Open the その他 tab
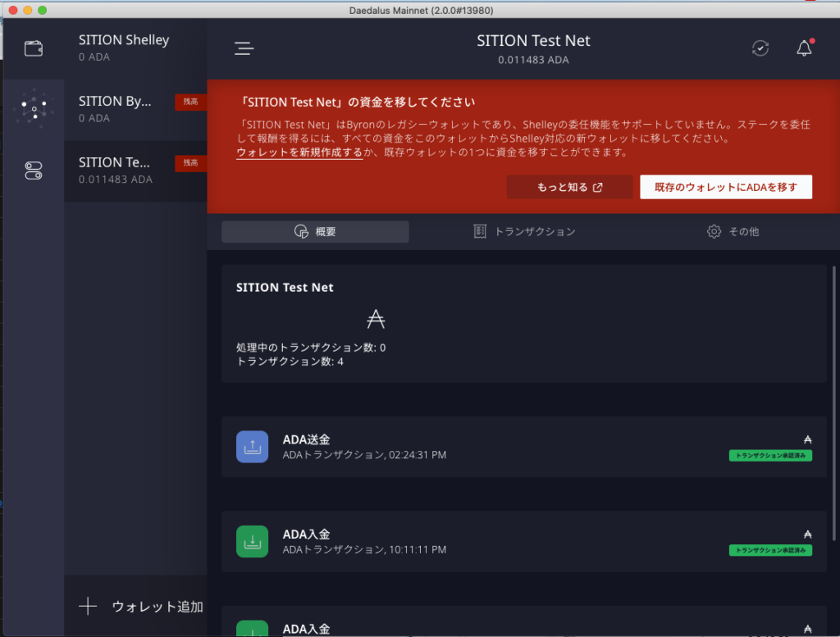 pyautogui.click(x=733, y=232)
